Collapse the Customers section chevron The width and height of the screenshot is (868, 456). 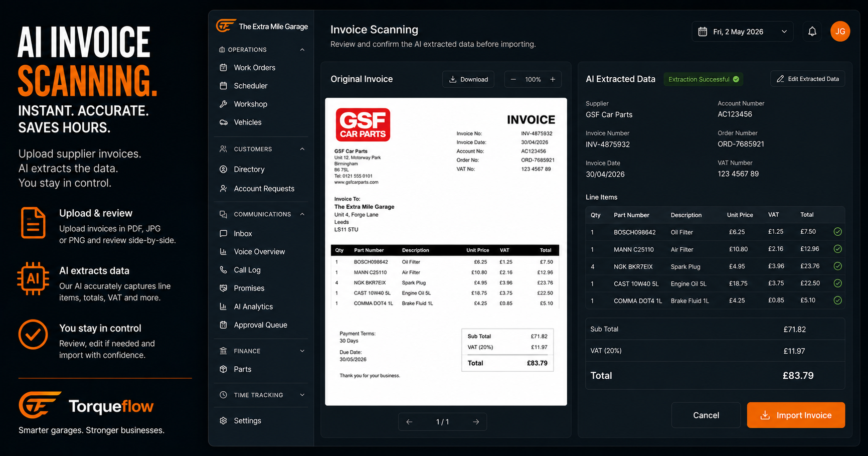tap(302, 149)
